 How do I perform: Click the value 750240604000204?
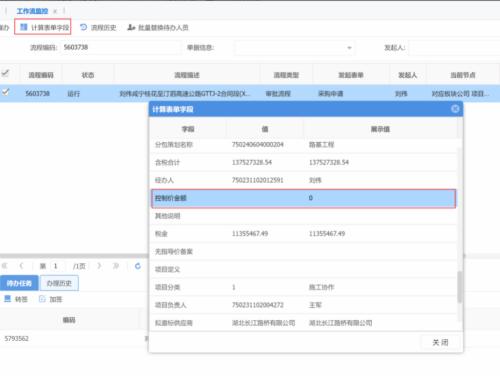(x=258, y=144)
